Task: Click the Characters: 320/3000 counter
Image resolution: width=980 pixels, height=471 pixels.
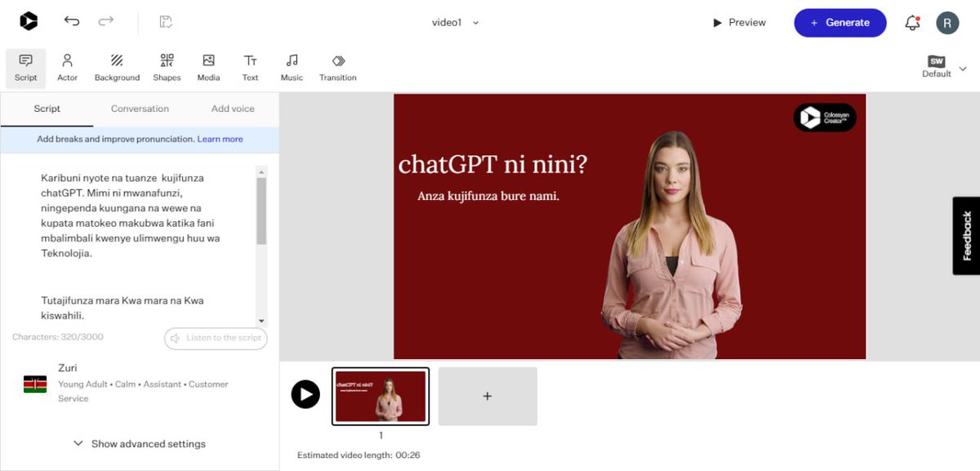Action: (x=58, y=337)
